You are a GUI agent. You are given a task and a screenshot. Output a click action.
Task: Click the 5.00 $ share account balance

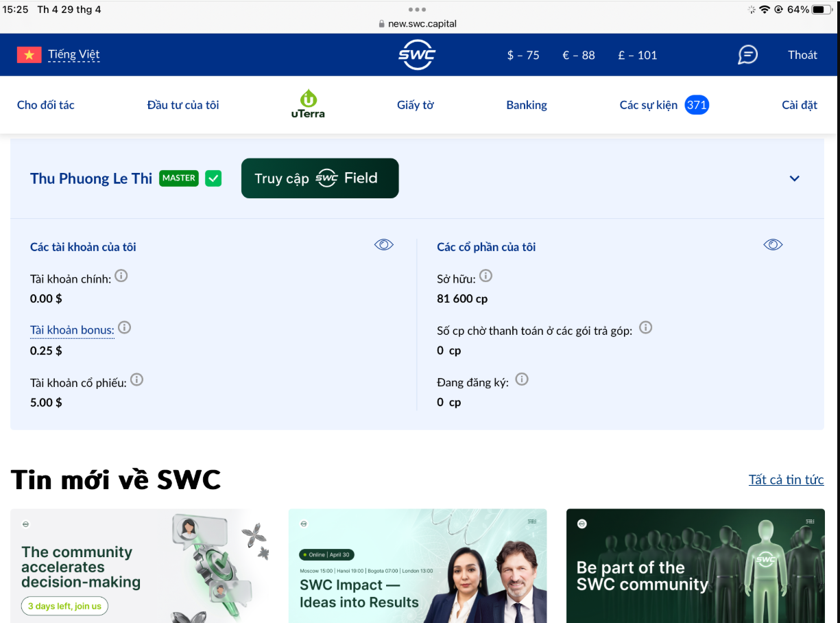pos(46,402)
